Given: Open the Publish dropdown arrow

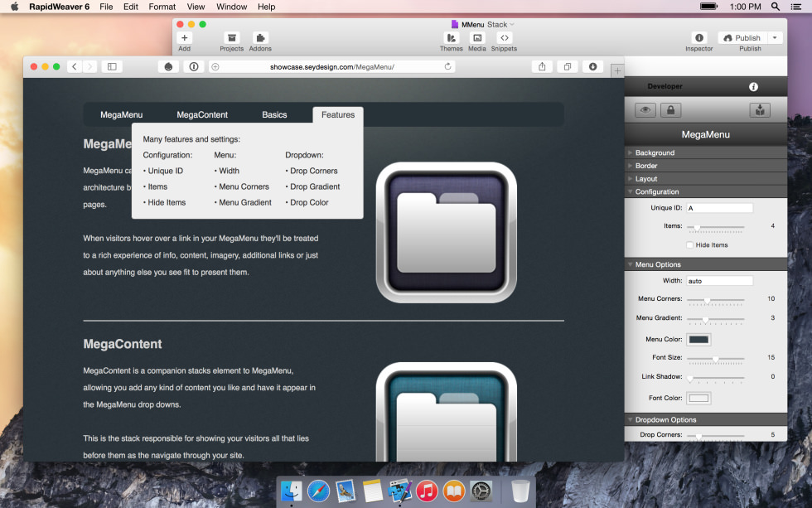Looking at the screenshot, I should pos(775,38).
